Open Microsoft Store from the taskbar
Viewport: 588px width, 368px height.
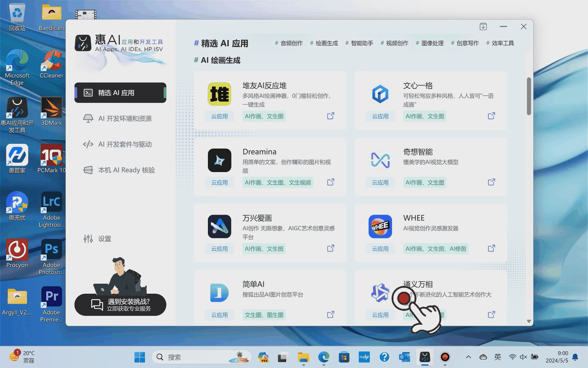click(x=344, y=357)
